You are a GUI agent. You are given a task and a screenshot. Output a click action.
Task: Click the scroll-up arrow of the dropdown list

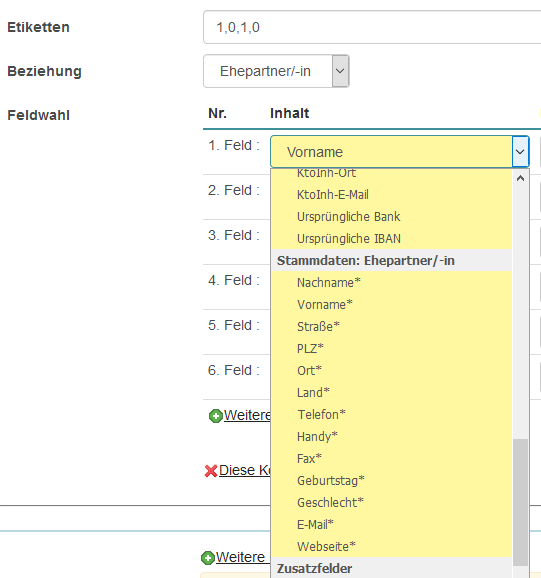click(x=520, y=178)
